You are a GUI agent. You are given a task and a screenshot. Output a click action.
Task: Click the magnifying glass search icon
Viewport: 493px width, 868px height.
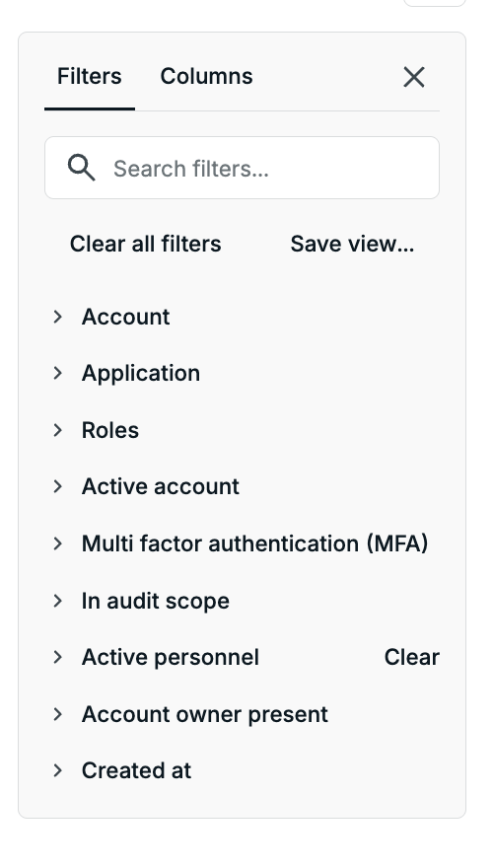(81, 168)
